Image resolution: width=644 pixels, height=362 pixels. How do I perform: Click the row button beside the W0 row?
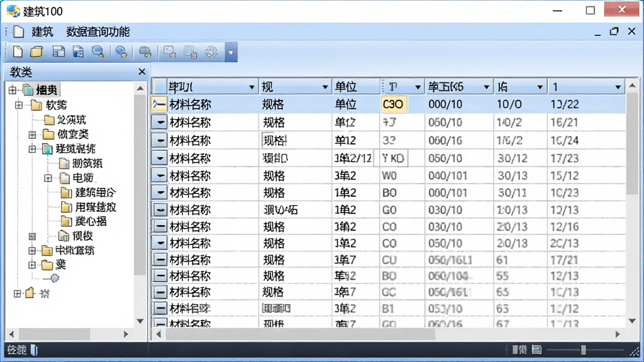(159, 176)
